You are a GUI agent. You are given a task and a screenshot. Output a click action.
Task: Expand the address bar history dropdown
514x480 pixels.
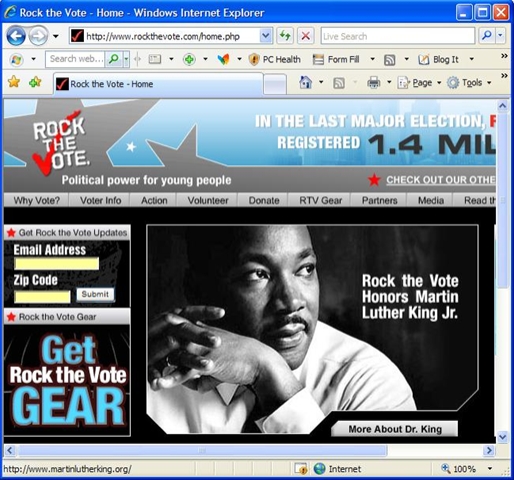266,36
